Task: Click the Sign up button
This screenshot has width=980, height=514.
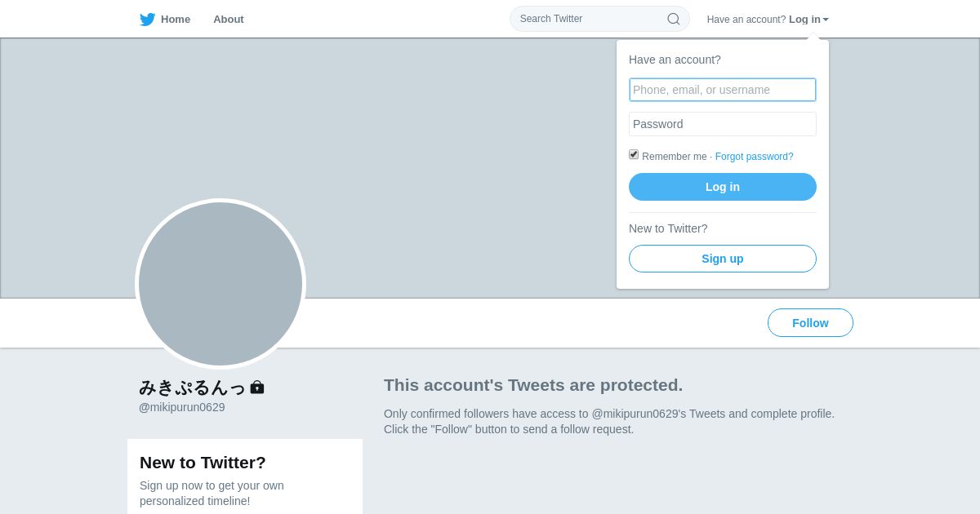Action: coord(722,259)
